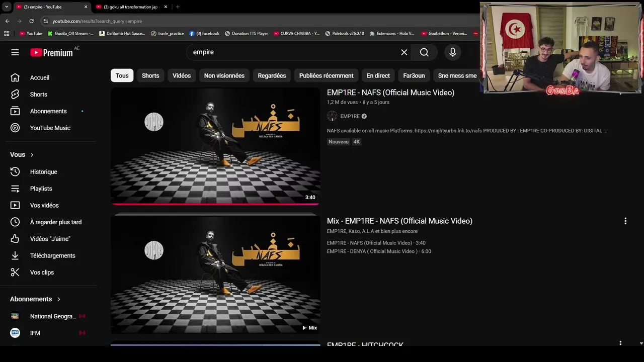Open EMP1RE - DENYA track in mix
644x362 pixels.
(379, 251)
